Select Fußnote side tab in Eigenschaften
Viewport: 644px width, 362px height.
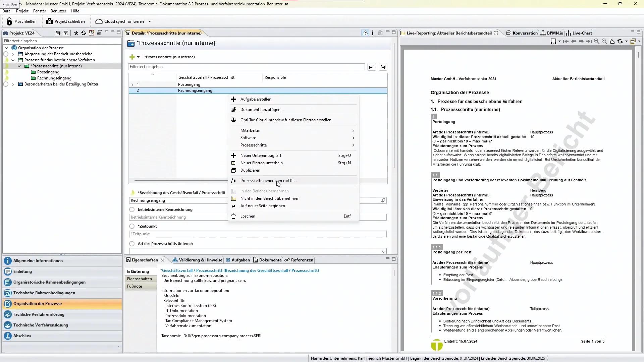[141, 286]
